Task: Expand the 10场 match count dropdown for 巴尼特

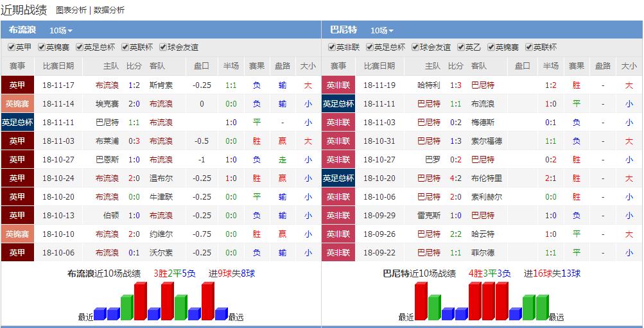Action: (x=381, y=30)
